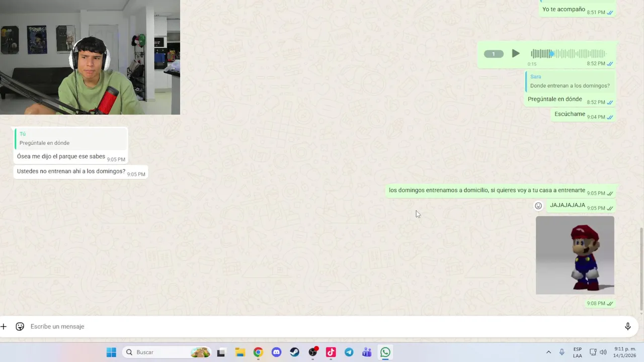Open the Windows Start menu

[x=111, y=352]
